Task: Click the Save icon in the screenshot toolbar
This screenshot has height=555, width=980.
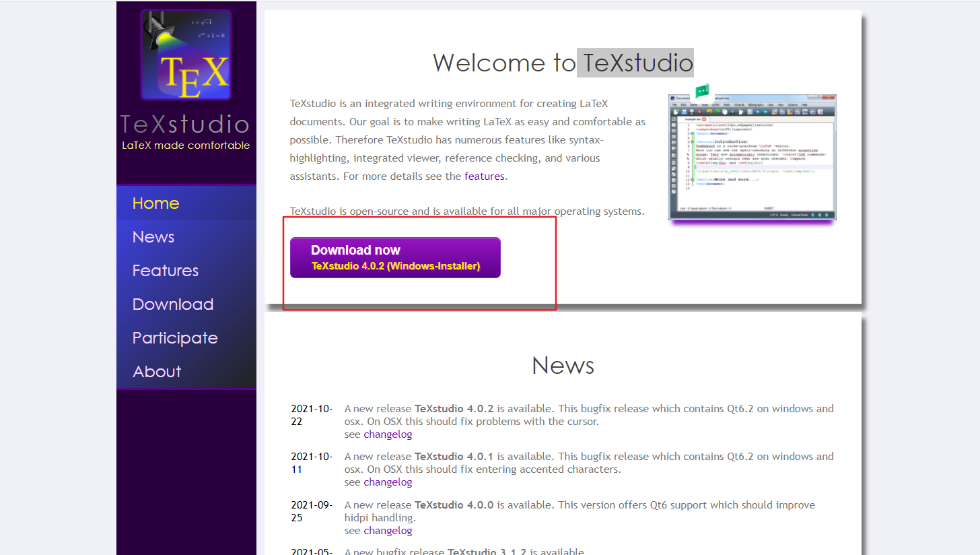Action: [x=691, y=112]
